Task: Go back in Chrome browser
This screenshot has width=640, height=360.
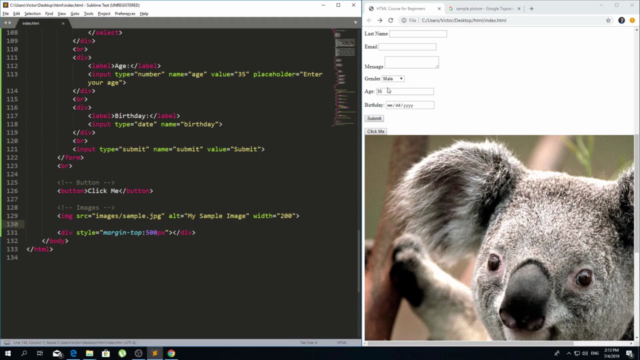Action: click(369, 20)
